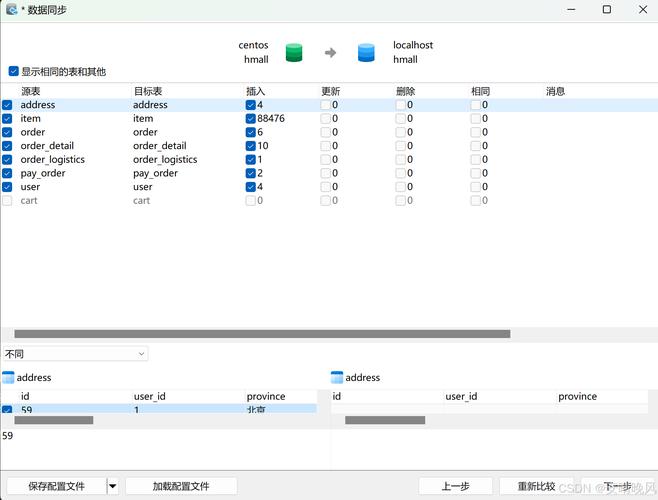Uncheck the order source table row checkbox
Viewport: 658px width, 500px height.
pyautogui.click(x=7, y=132)
